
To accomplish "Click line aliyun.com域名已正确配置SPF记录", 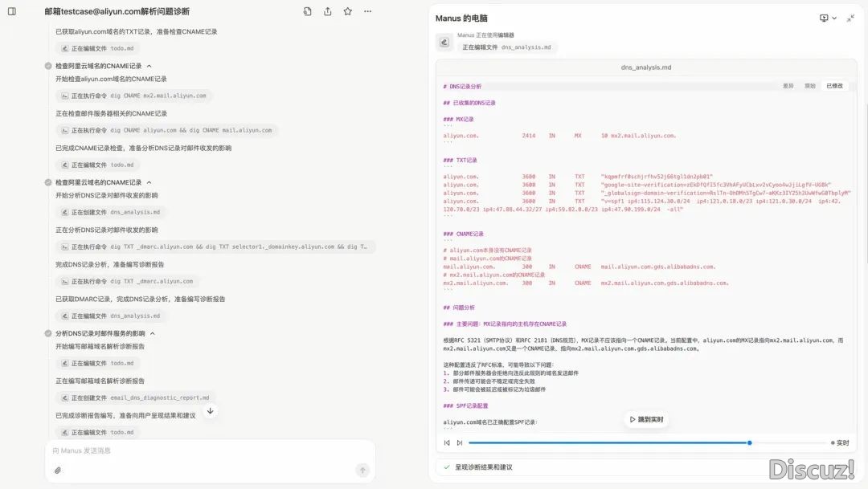I will [x=490, y=422].
